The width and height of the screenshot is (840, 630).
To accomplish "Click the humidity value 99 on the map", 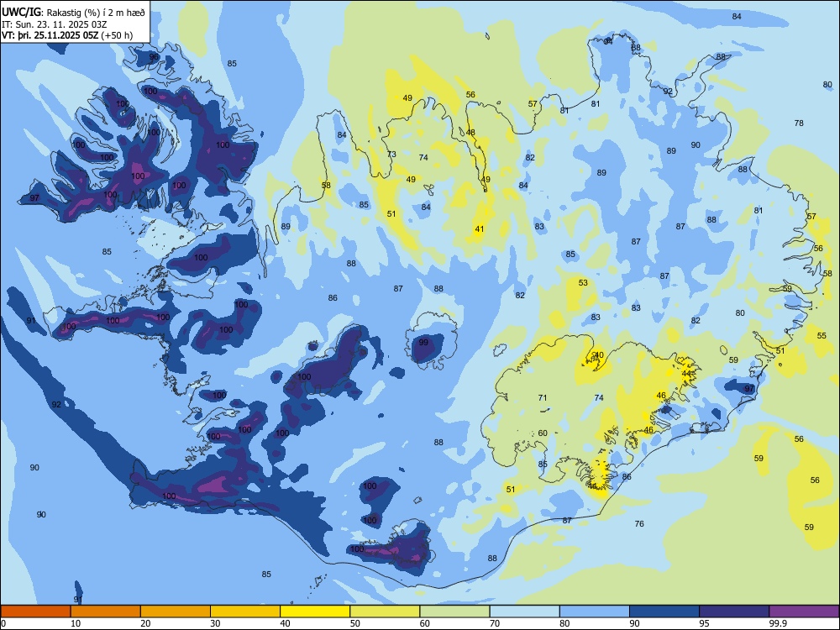I will click(423, 343).
